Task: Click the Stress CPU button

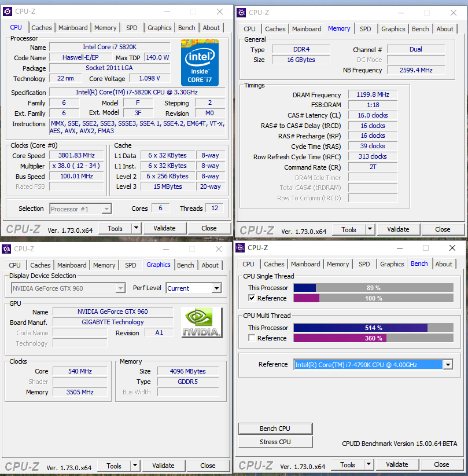Action: 275,442
